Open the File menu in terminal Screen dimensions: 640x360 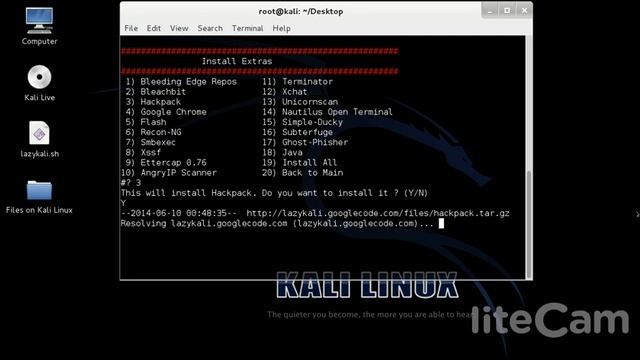(x=131, y=28)
